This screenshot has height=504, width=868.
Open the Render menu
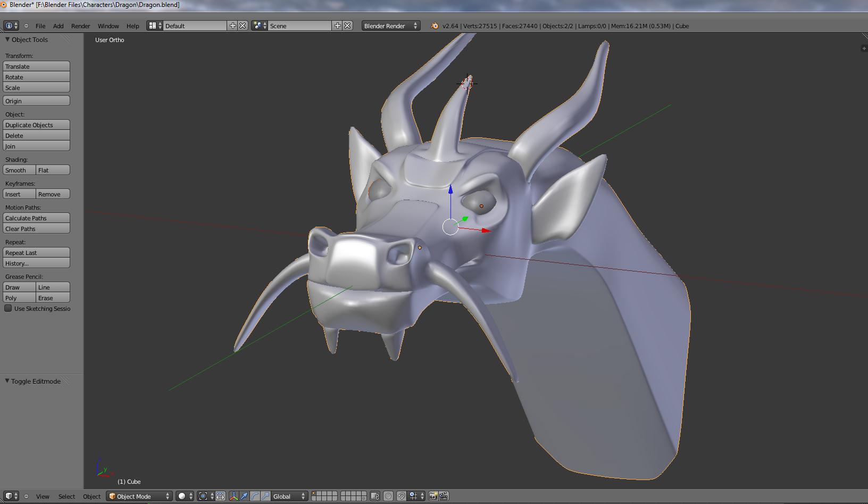tap(80, 26)
